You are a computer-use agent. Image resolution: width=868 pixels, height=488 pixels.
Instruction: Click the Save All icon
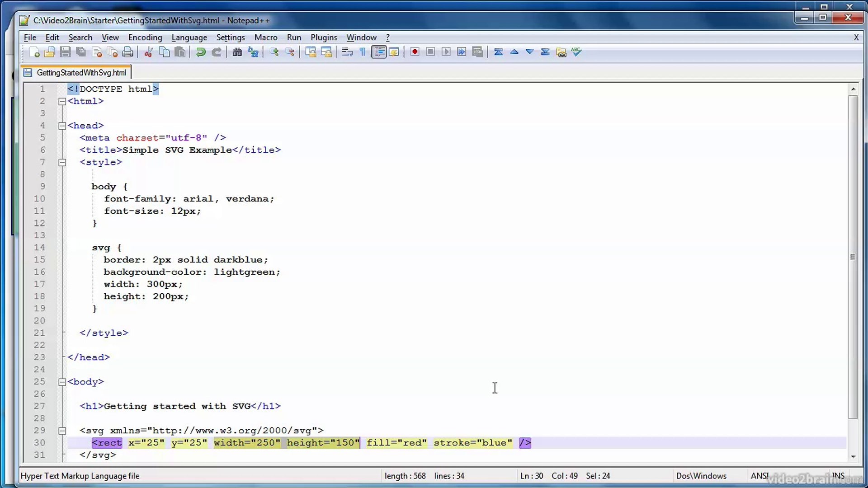81,52
